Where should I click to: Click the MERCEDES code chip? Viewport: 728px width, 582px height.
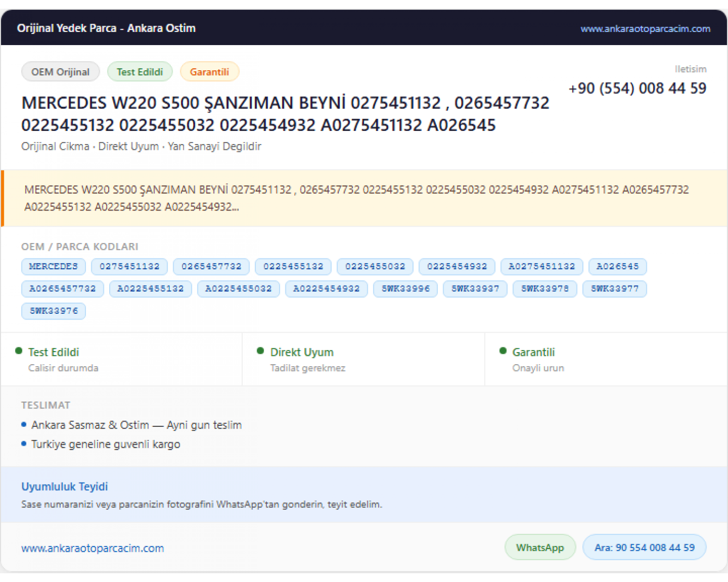click(x=53, y=266)
